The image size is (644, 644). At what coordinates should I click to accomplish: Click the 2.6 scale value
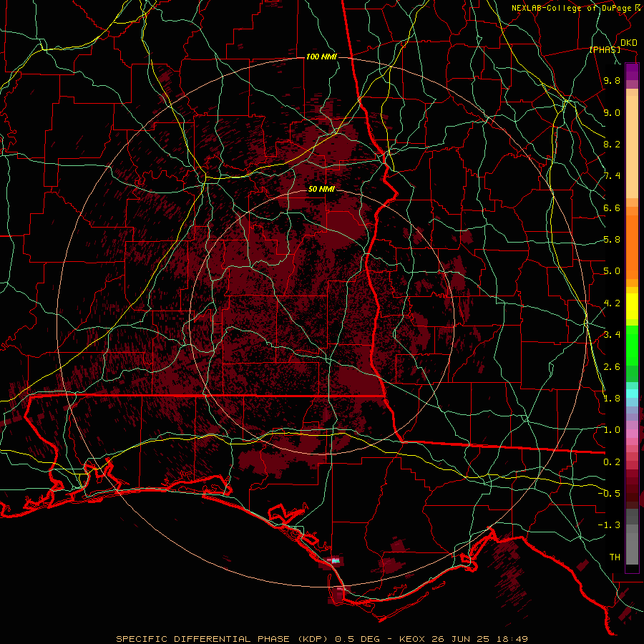[612, 366]
